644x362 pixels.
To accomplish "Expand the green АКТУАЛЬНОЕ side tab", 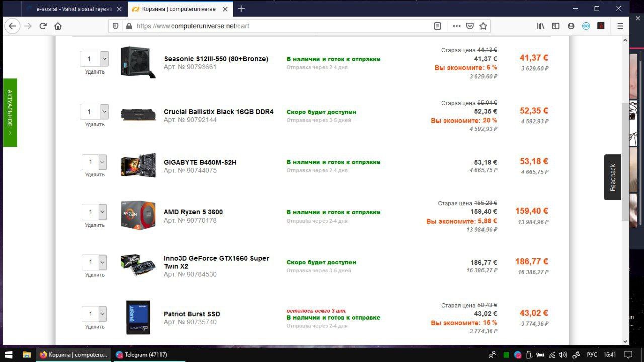I will tap(10, 112).
